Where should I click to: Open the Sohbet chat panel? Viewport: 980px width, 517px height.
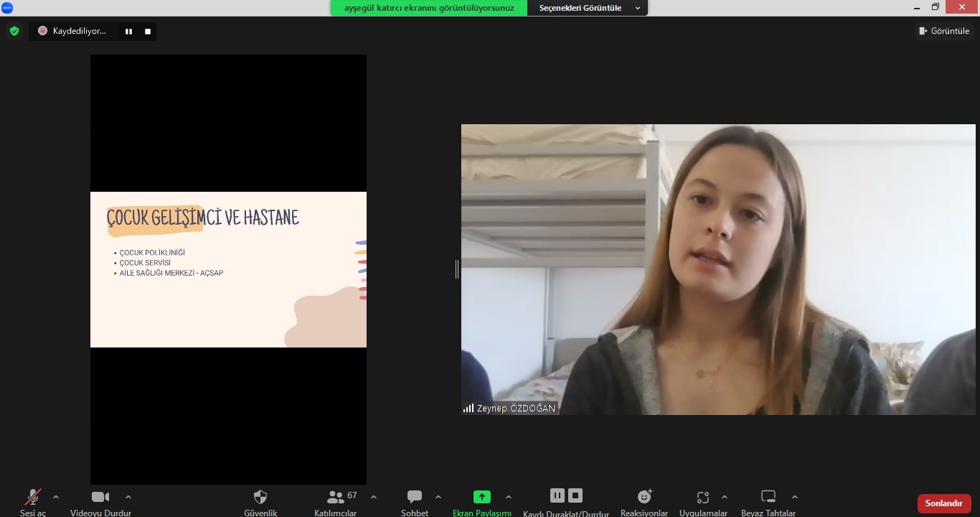415,497
